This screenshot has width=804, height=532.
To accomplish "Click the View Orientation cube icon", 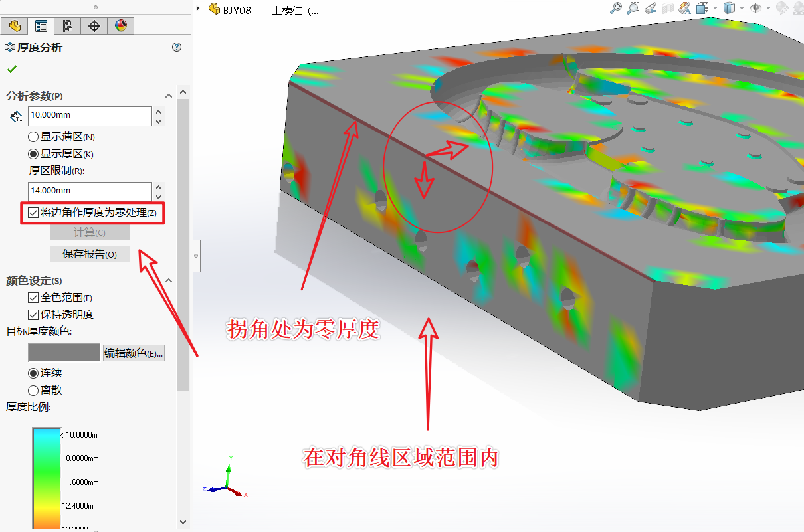I will (x=704, y=8).
